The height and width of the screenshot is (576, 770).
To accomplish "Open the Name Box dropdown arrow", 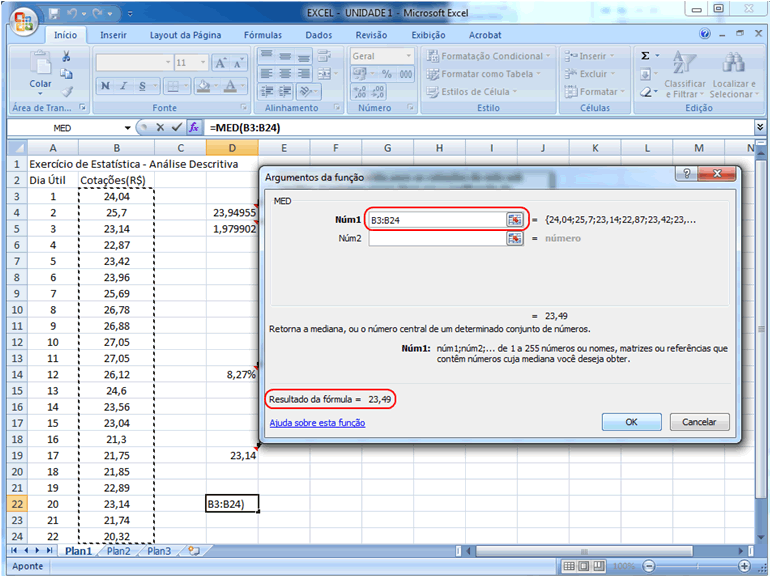I will pyautogui.click(x=127, y=128).
